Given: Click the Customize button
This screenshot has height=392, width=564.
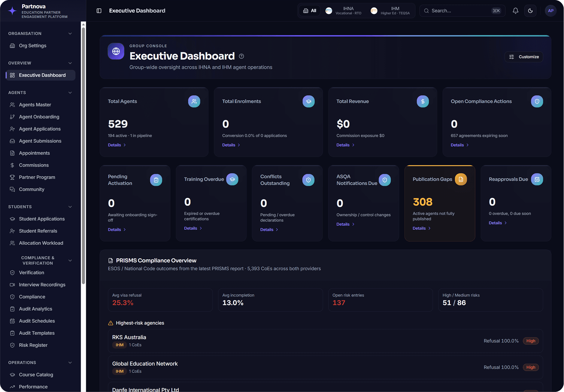Looking at the screenshot, I should pos(524,57).
